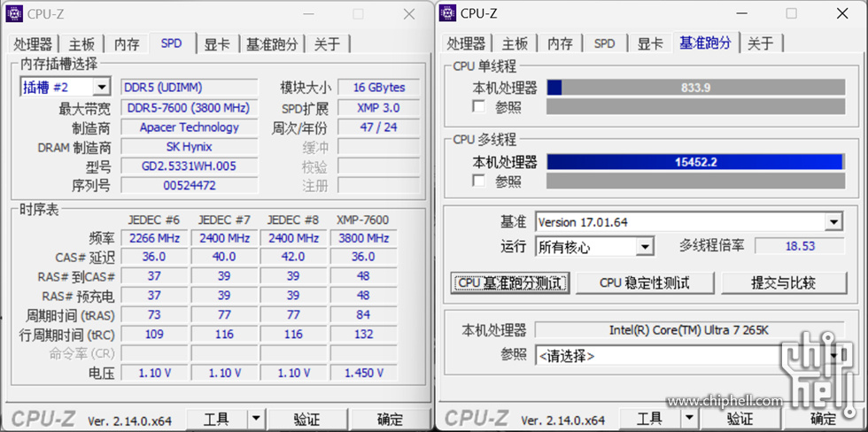
Task: Click JEDEC #6 frequency 2266 MHz cell
Action: coord(154,238)
